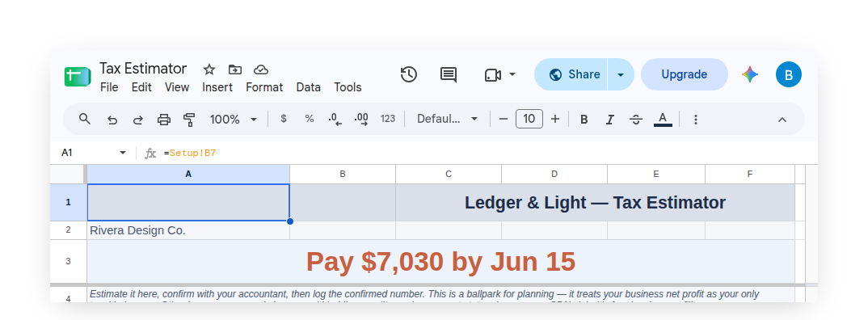Move document using the folder icon
The height and width of the screenshot is (320, 868).
[234, 69]
